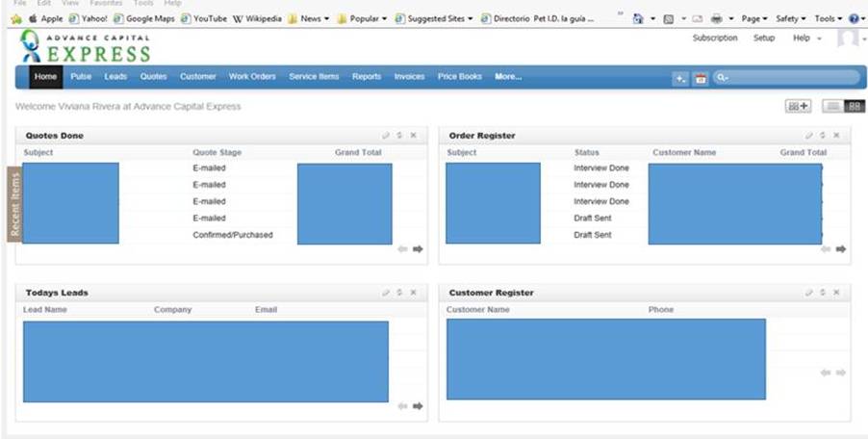Image resolution: width=868 pixels, height=439 pixels.
Task: Go to the Customer tab
Action: [x=197, y=77]
